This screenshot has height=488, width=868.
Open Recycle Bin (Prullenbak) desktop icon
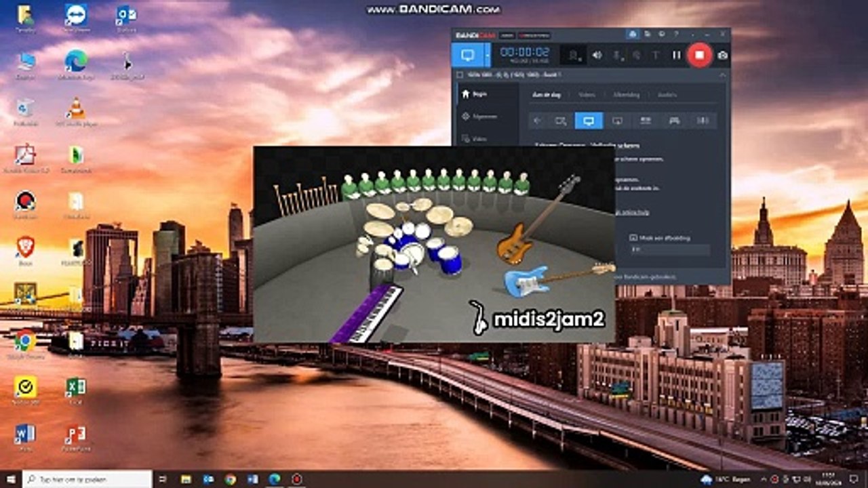pos(26,112)
